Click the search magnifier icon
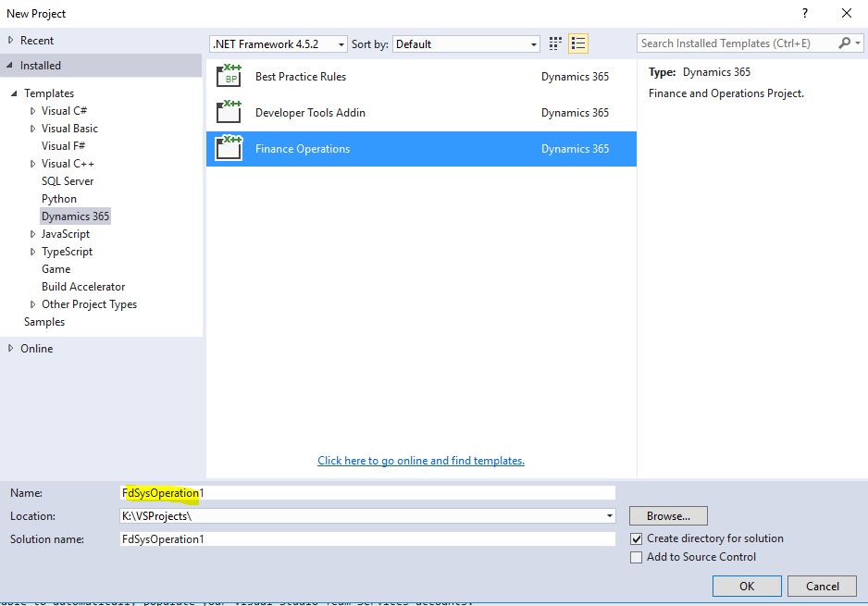The height and width of the screenshot is (606, 868). point(844,43)
